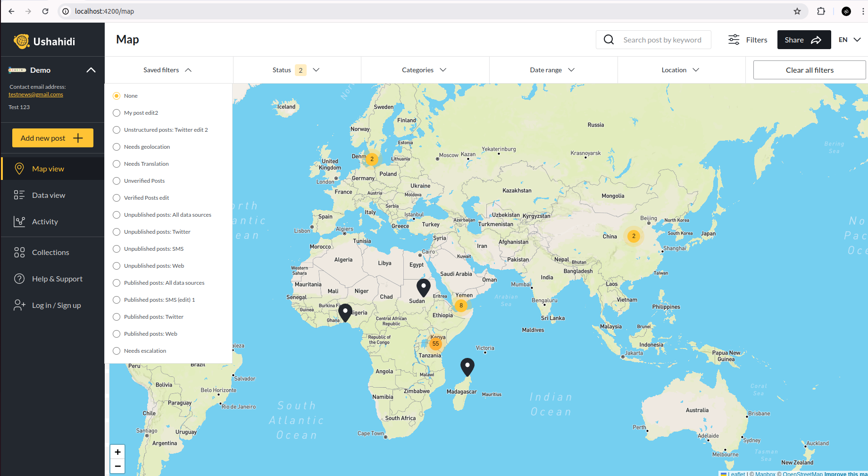The width and height of the screenshot is (868, 476).
Task: Click the Add new post button
Action: click(x=53, y=138)
